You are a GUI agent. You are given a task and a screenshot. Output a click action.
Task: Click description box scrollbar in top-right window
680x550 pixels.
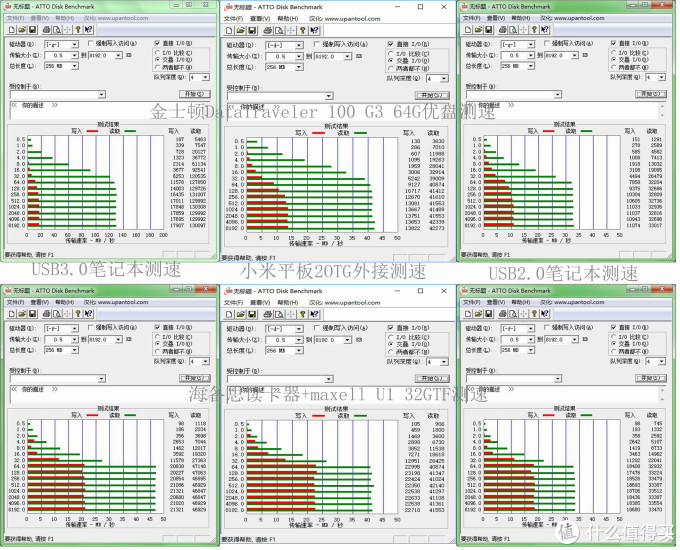coord(662,110)
